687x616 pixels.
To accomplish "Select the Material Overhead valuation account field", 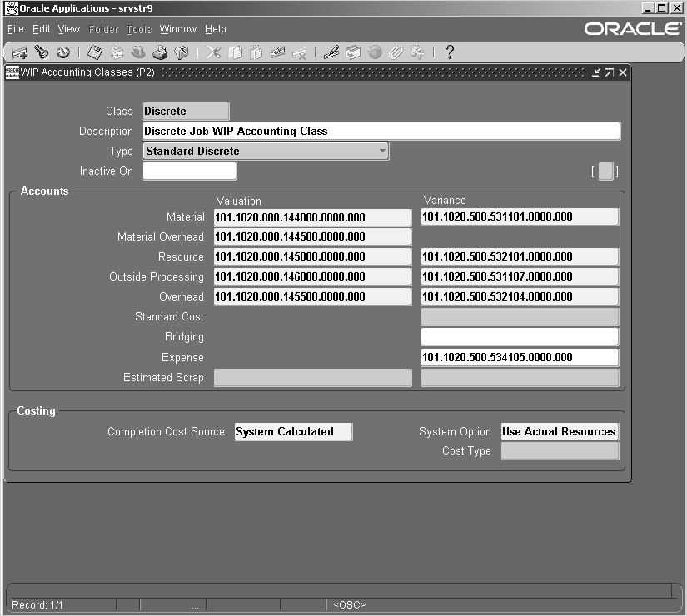I will (x=312, y=236).
